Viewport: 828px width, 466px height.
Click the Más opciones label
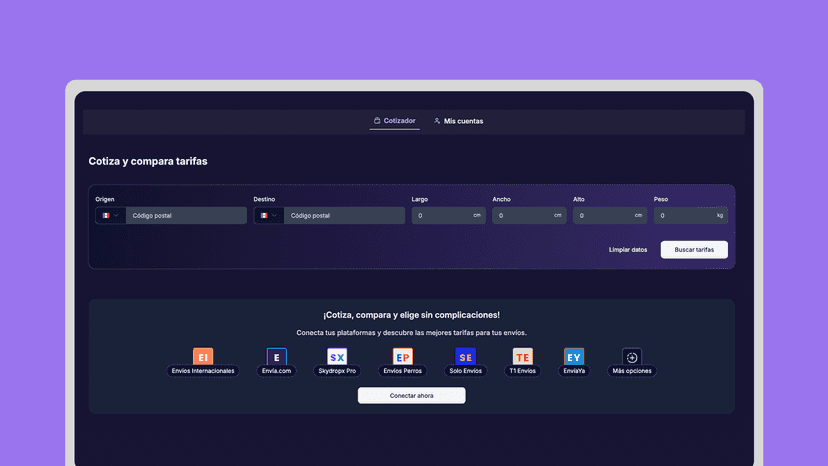(x=632, y=371)
